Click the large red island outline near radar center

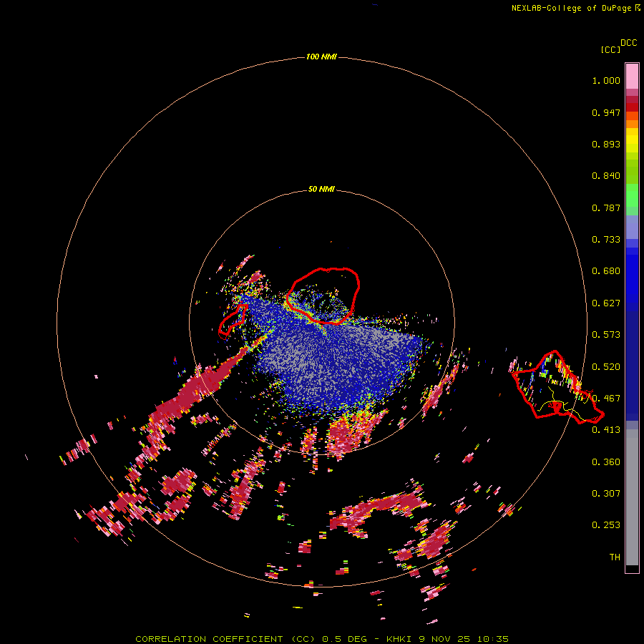click(x=323, y=296)
